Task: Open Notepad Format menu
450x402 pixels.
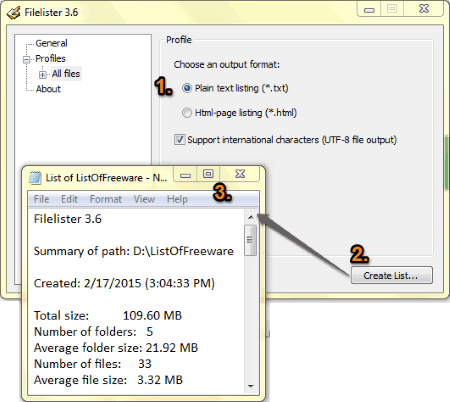Action: tap(106, 199)
